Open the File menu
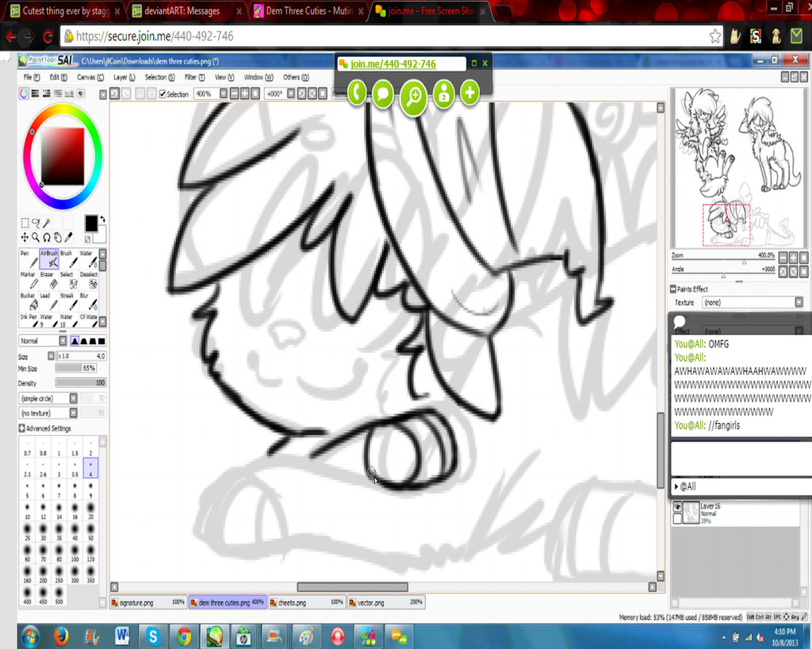 [31, 77]
